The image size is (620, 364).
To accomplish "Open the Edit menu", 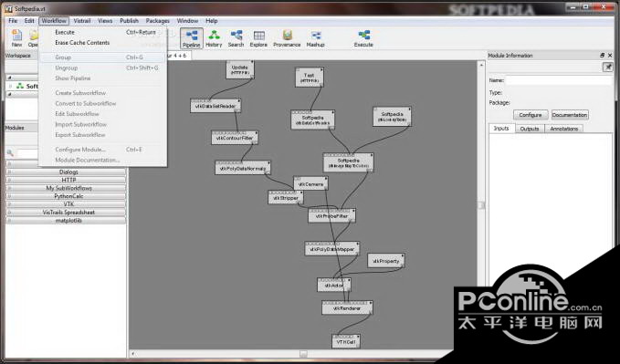I will coord(29,21).
